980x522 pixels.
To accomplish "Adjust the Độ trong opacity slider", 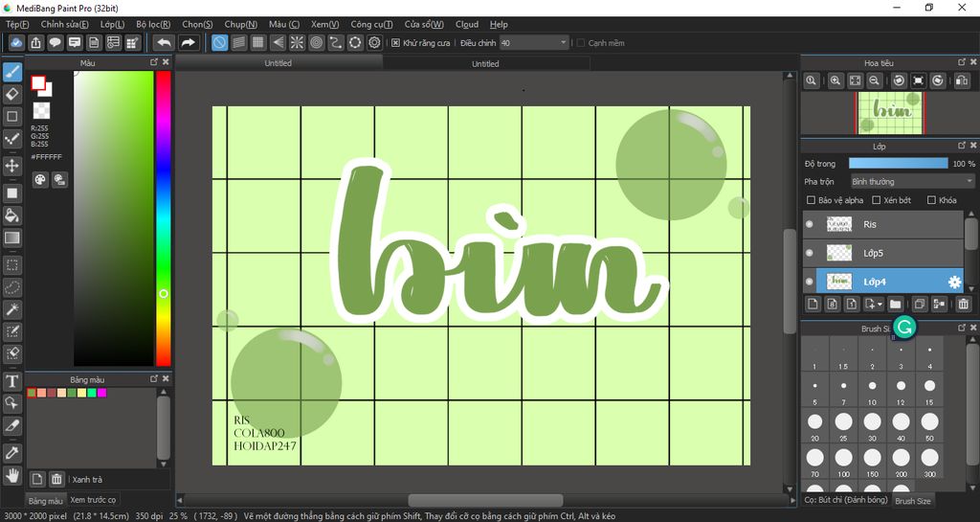I will 898,163.
